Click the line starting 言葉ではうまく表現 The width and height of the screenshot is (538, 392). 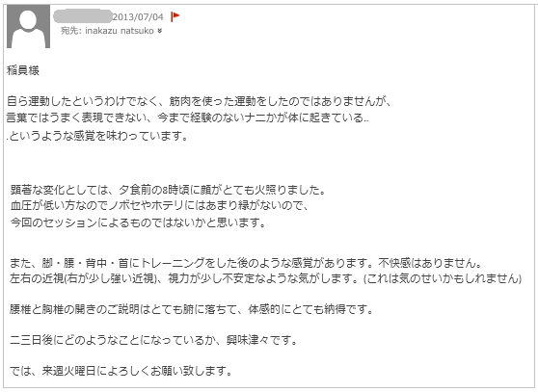click(188, 118)
